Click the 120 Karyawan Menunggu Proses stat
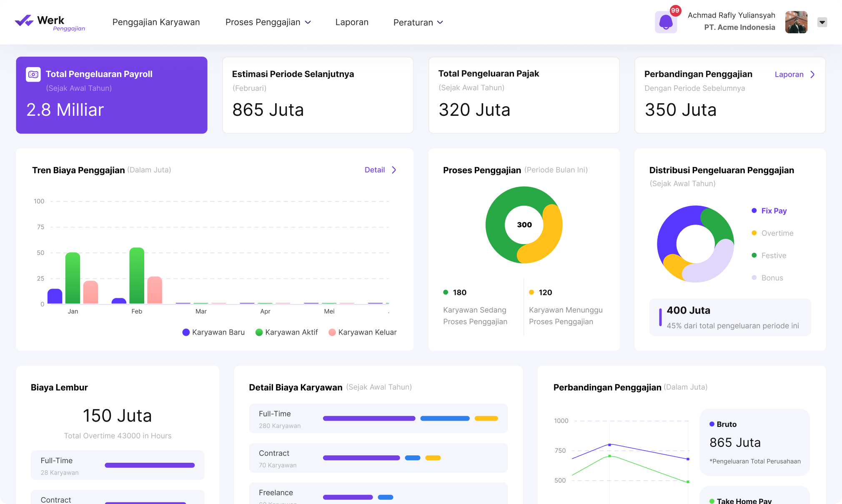 tap(566, 307)
